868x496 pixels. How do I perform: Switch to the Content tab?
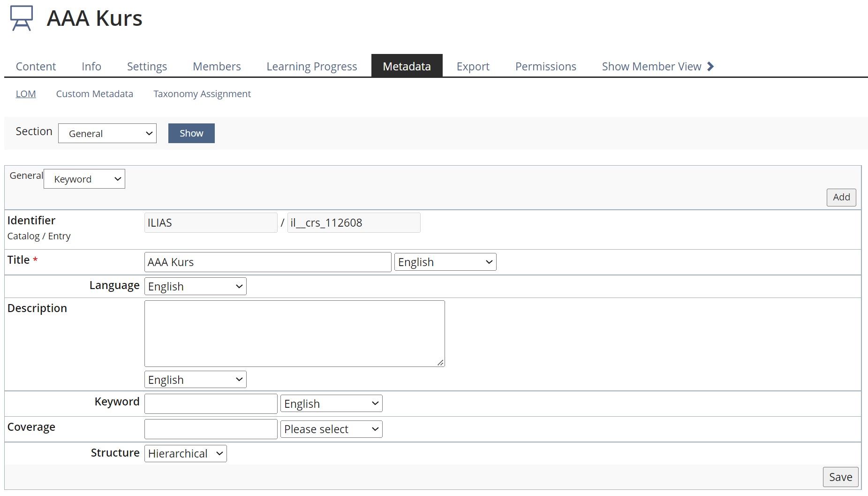pyautogui.click(x=36, y=67)
